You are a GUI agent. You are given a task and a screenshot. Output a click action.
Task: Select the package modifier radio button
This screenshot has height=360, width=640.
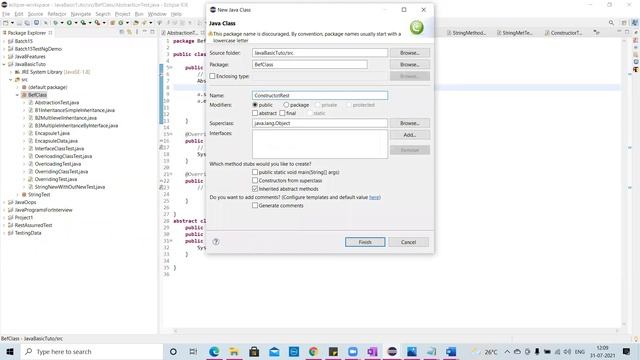point(286,105)
